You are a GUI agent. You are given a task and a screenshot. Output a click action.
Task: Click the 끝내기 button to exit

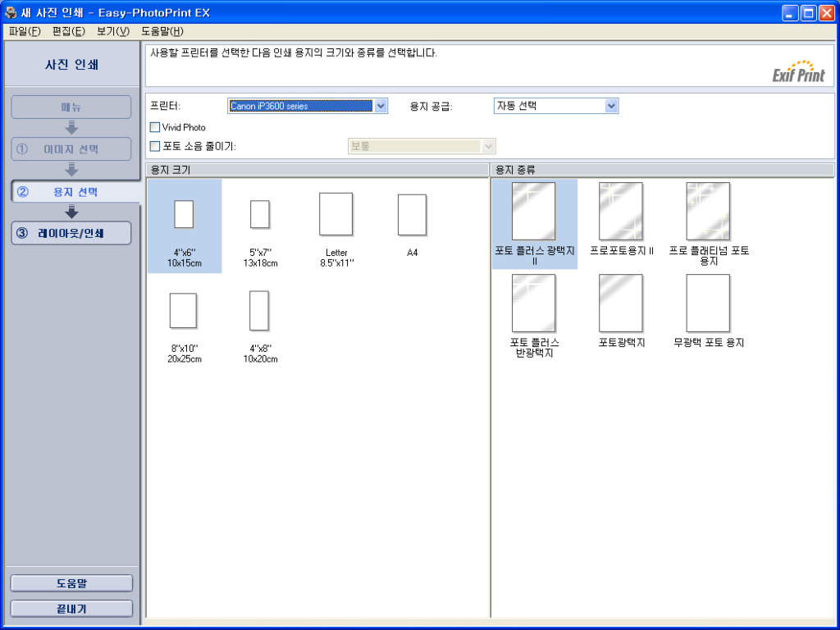pos(72,609)
